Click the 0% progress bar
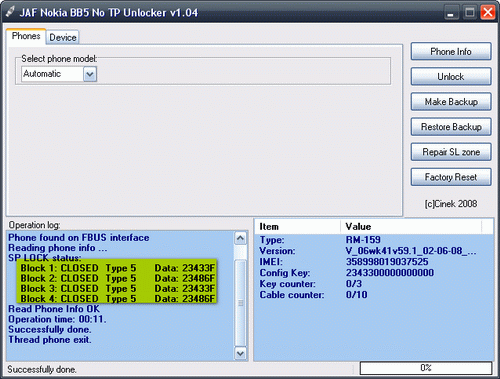 click(426, 368)
